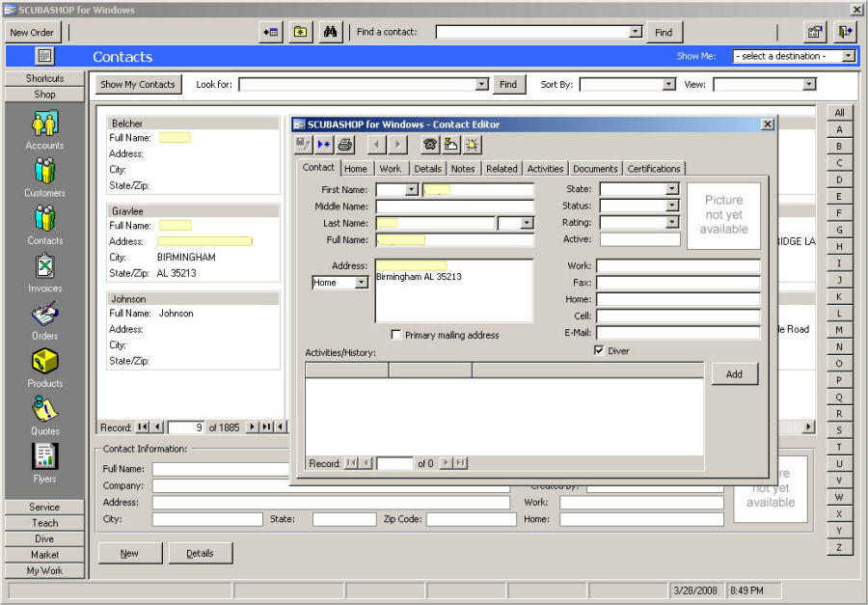Open the Home address type dropdown
The width and height of the screenshot is (868, 605).
361,283
